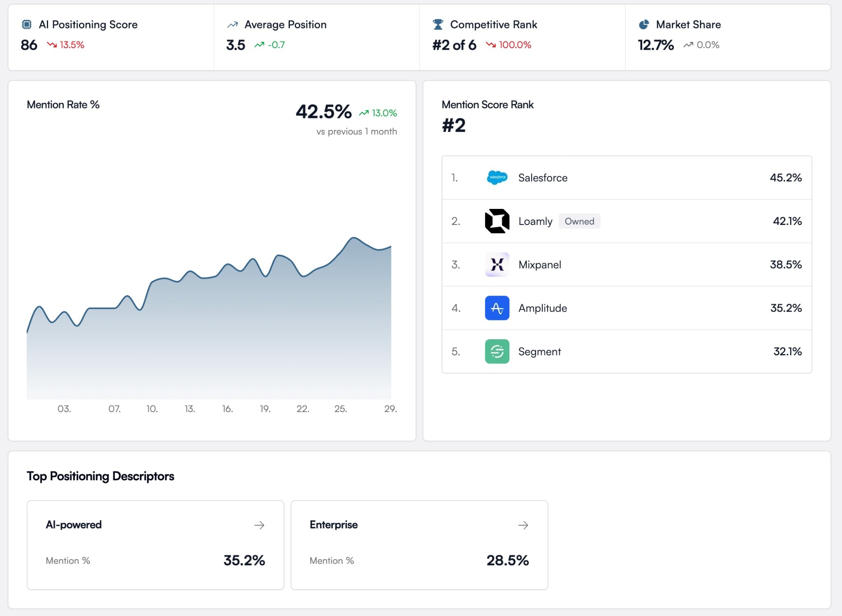Click the trend-line icon next to Average Position

pyautogui.click(x=232, y=24)
